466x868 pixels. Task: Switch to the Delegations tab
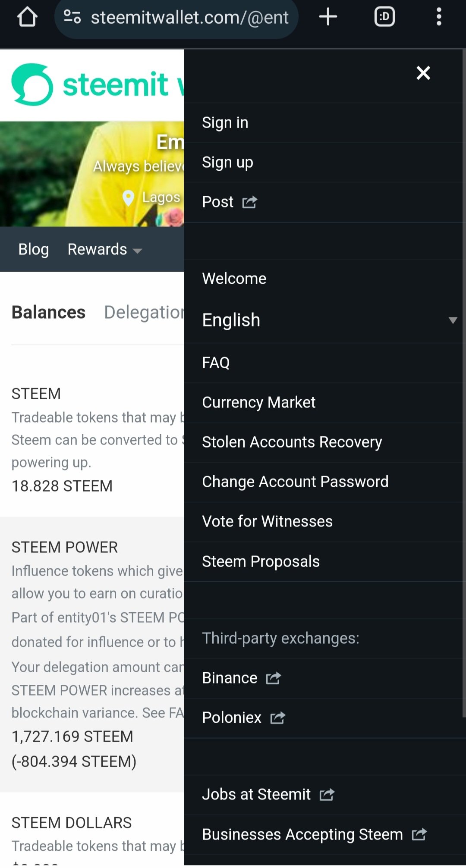coord(144,312)
